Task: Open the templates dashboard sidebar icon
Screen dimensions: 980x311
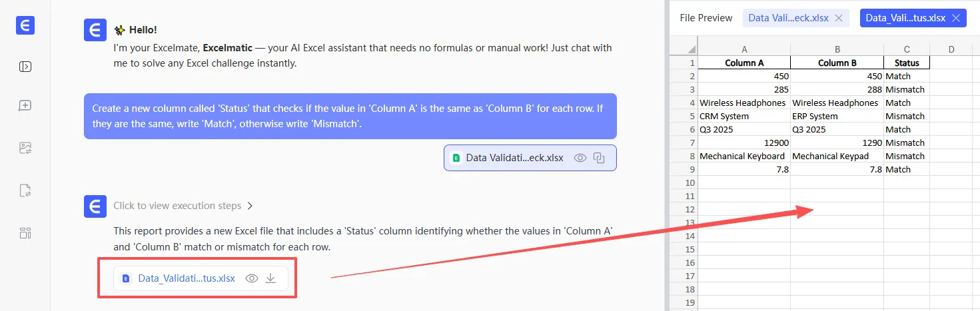Action: click(25, 232)
